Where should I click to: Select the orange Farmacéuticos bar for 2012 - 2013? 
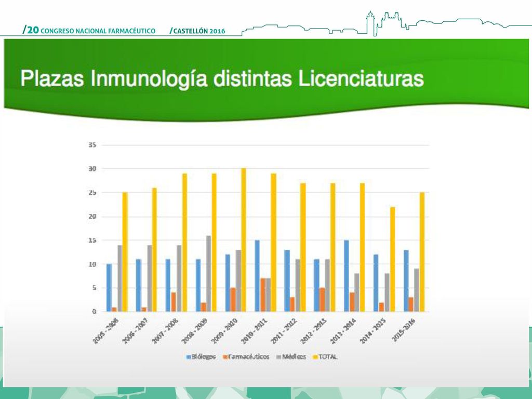(x=322, y=300)
